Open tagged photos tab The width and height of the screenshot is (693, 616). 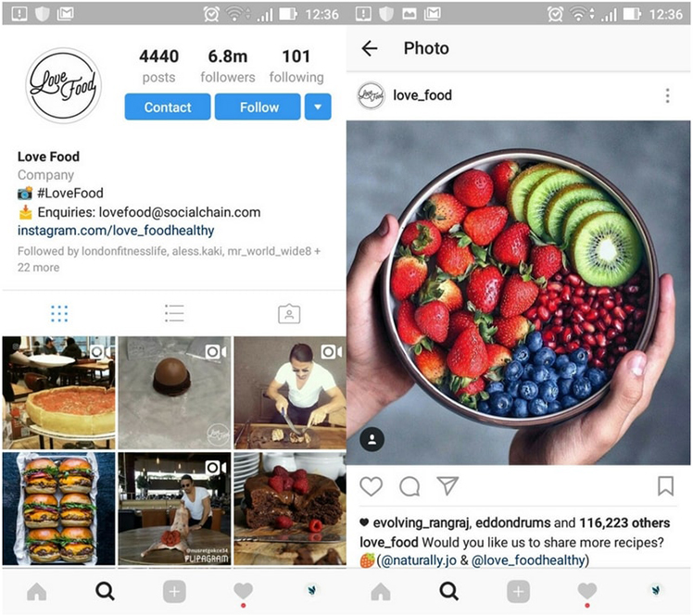[x=289, y=314]
